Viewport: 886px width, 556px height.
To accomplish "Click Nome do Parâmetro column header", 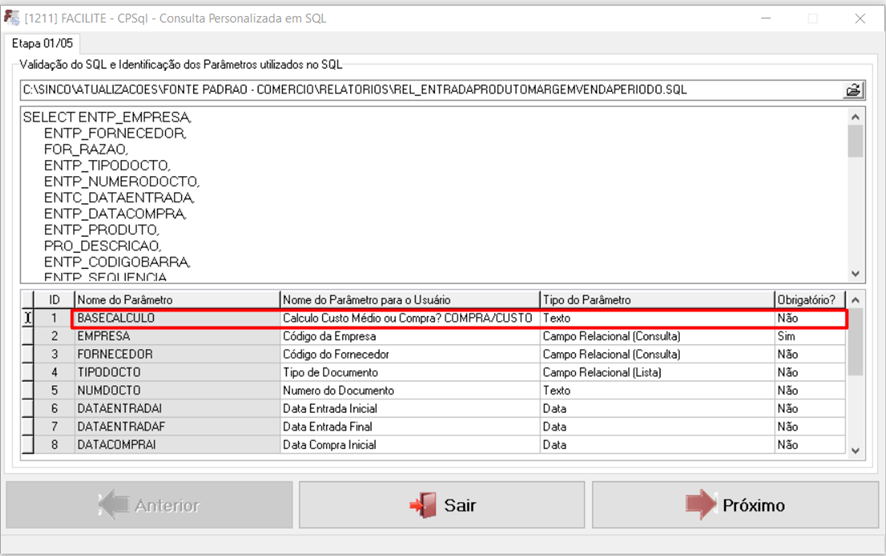I will [x=177, y=299].
